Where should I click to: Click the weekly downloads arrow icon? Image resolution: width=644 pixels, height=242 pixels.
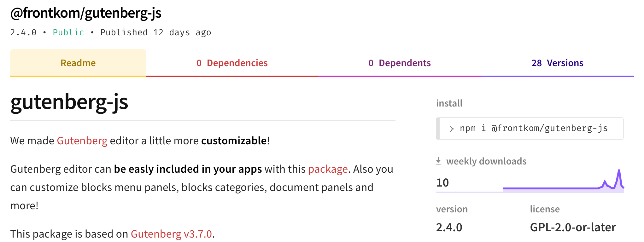coord(438,161)
